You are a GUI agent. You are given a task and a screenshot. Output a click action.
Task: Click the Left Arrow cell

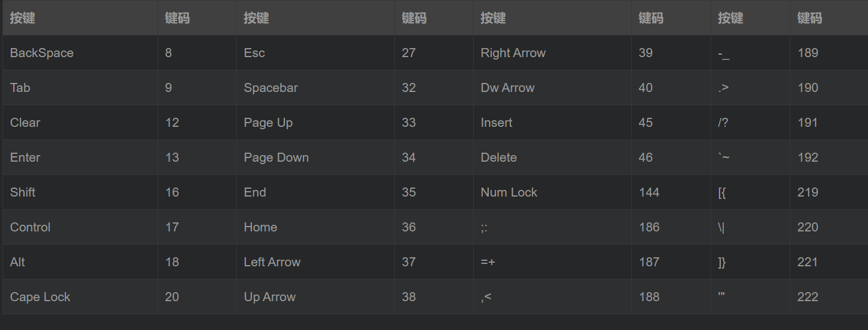(x=272, y=262)
